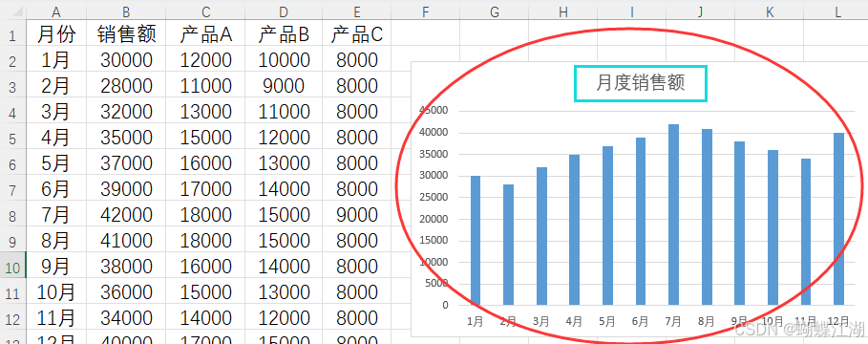Click chart axis label 5月
868x344 pixels.
click(607, 321)
